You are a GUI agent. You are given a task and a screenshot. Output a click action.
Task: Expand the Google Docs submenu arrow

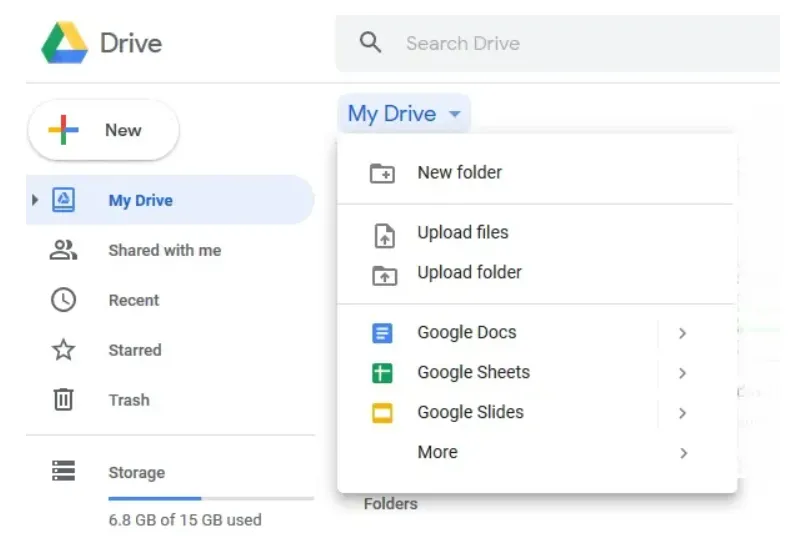(x=682, y=333)
